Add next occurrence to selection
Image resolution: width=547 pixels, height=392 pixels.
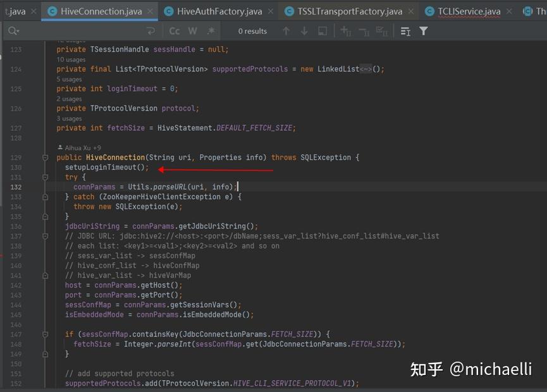coord(346,30)
